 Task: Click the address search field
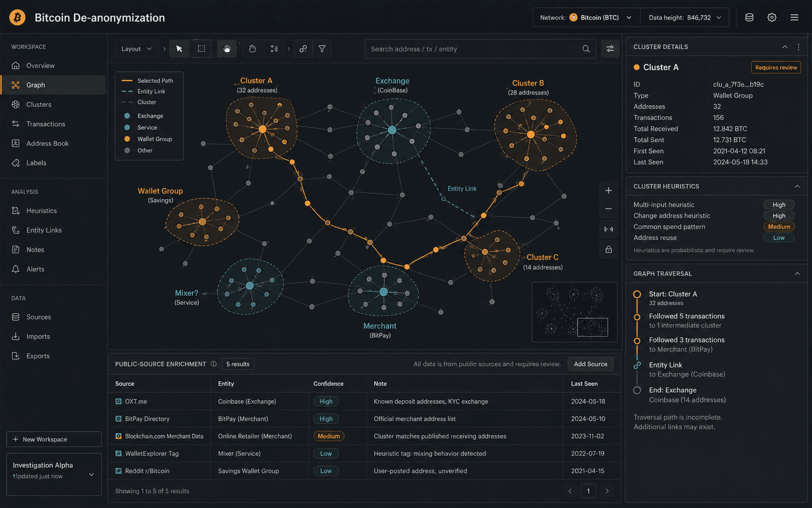point(474,49)
